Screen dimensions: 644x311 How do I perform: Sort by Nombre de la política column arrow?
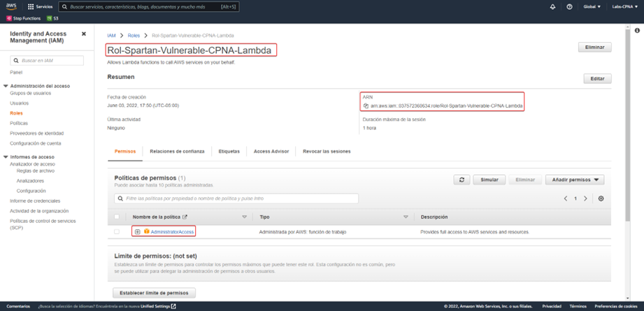tap(244, 217)
